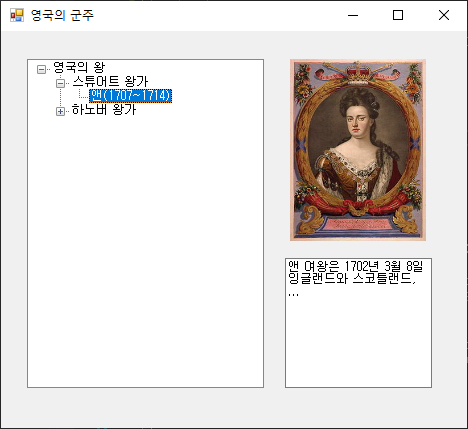Click the application icon in the title bar
Screen dimensions: 468x429
click(17, 15)
